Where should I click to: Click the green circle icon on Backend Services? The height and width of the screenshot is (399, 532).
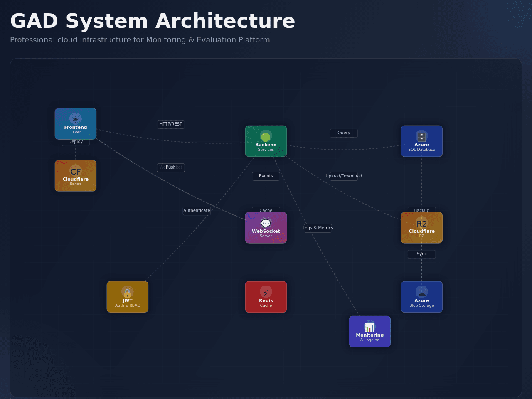266,136
